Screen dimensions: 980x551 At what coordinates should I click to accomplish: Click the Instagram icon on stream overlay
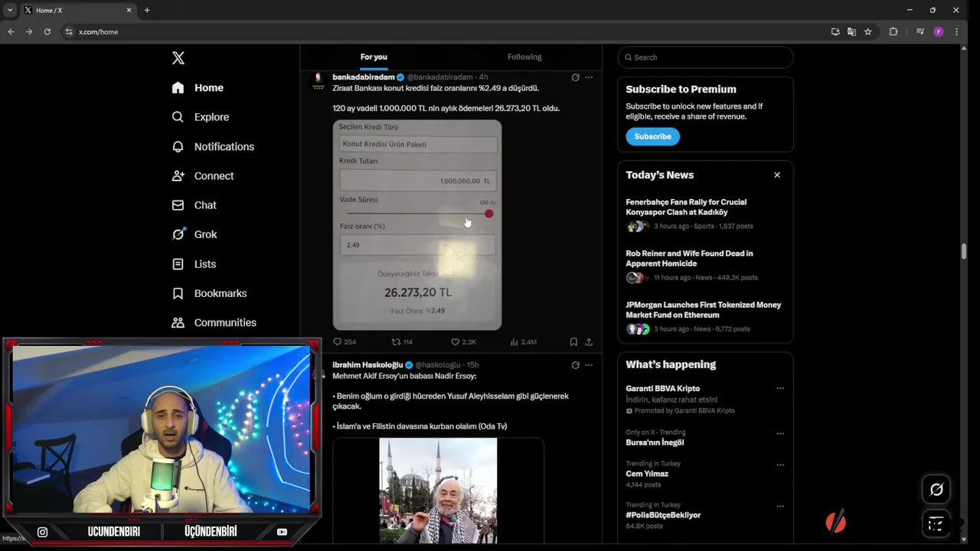[42, 532]
